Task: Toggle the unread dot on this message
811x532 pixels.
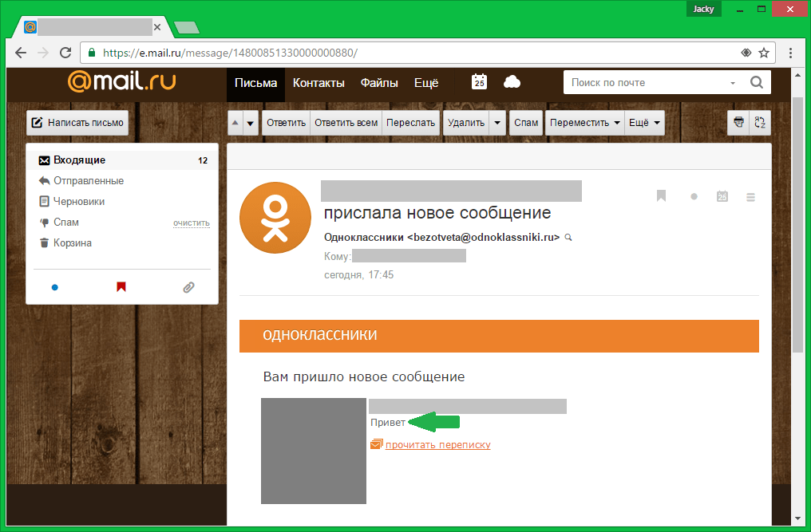Action: [x=694, y=196]
